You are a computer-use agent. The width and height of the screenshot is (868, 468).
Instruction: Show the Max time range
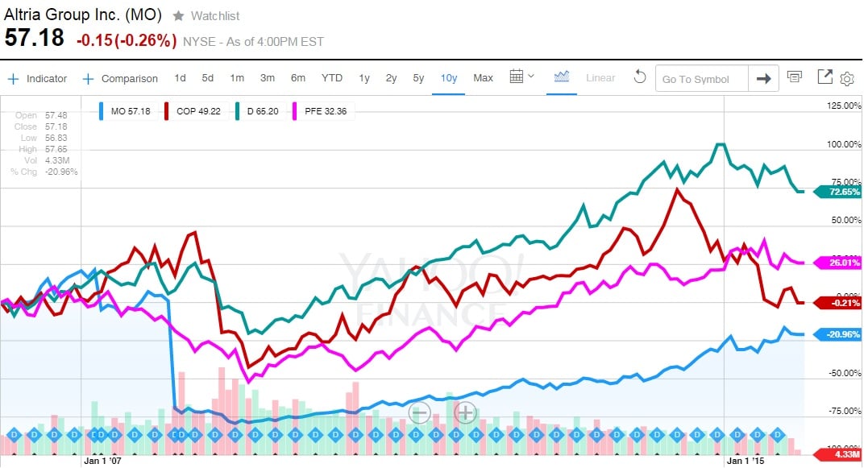tap(483, 78)
